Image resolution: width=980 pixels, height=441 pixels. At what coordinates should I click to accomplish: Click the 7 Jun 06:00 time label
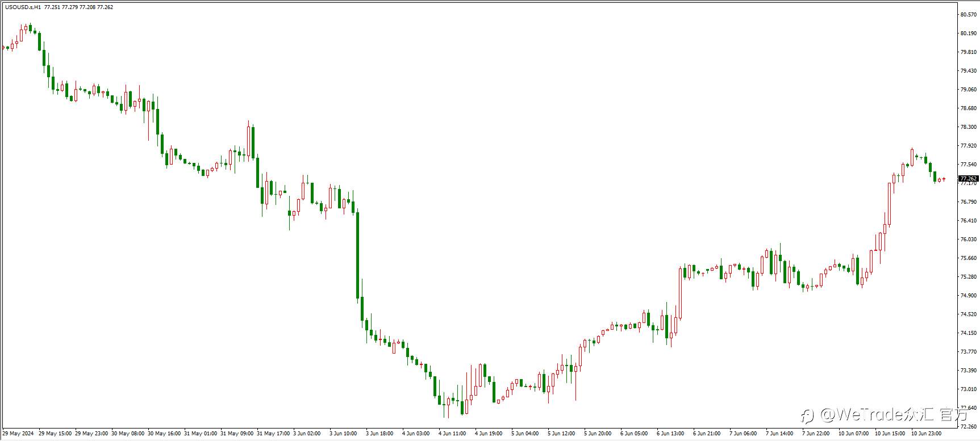coord(743,434)
